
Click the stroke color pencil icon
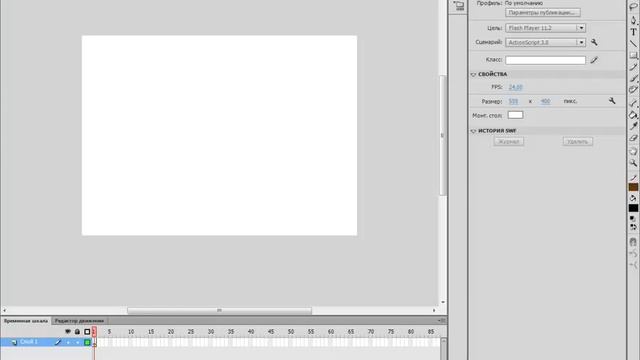click(633, 178)
